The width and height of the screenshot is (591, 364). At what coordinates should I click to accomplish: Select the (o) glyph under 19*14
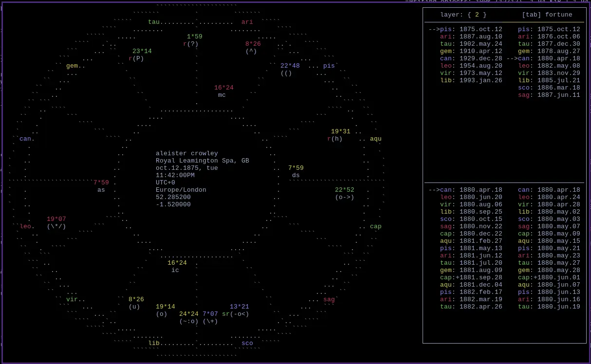pos(162,314)
